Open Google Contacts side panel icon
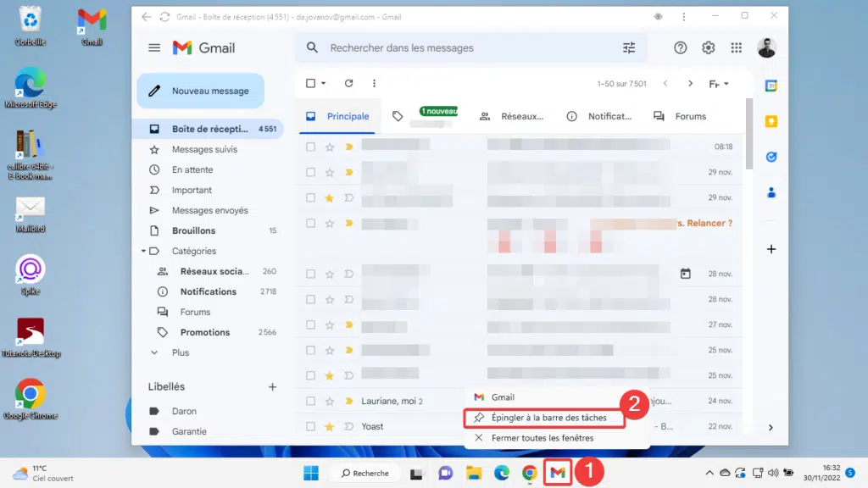Image resolution: width=868 pixels, height=488 pixels. coord(771,192)
